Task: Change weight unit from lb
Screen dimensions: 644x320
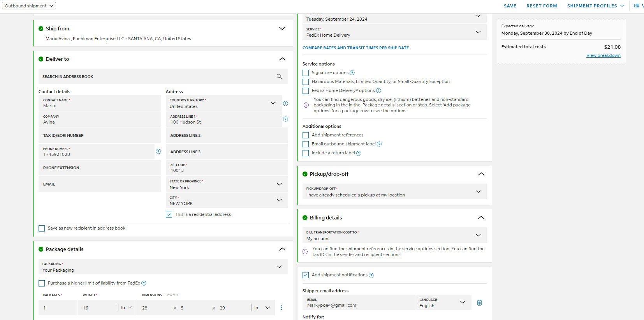Action: [x=127, y=308]
